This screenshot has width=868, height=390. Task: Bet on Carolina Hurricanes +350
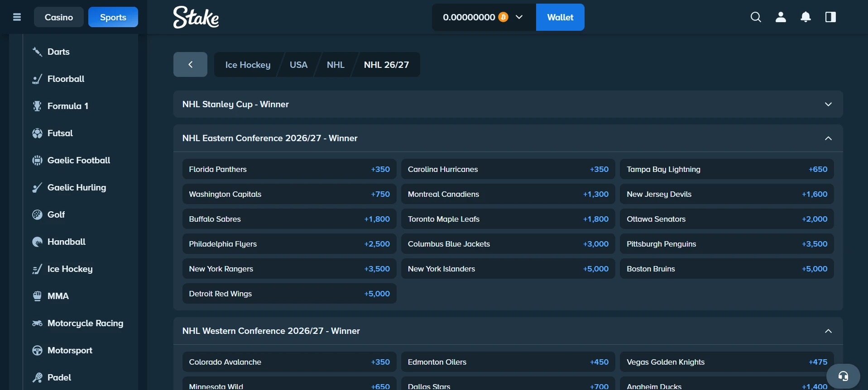pos(508,169)
